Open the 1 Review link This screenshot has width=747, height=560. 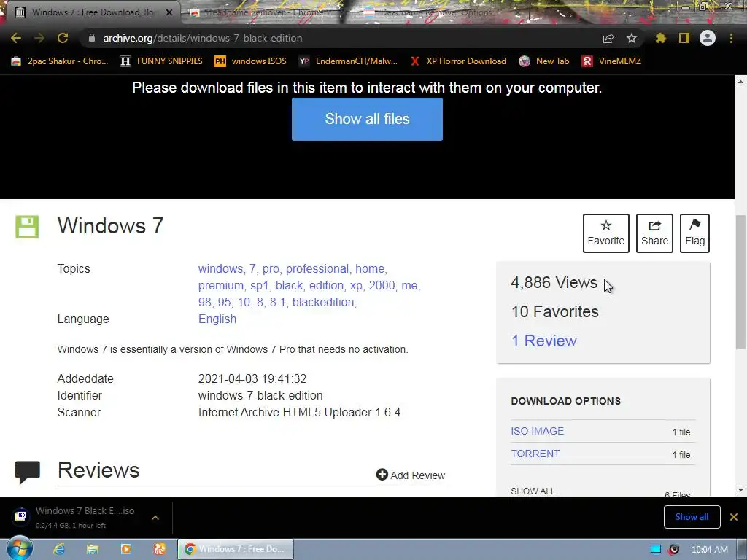pos(543,341)
